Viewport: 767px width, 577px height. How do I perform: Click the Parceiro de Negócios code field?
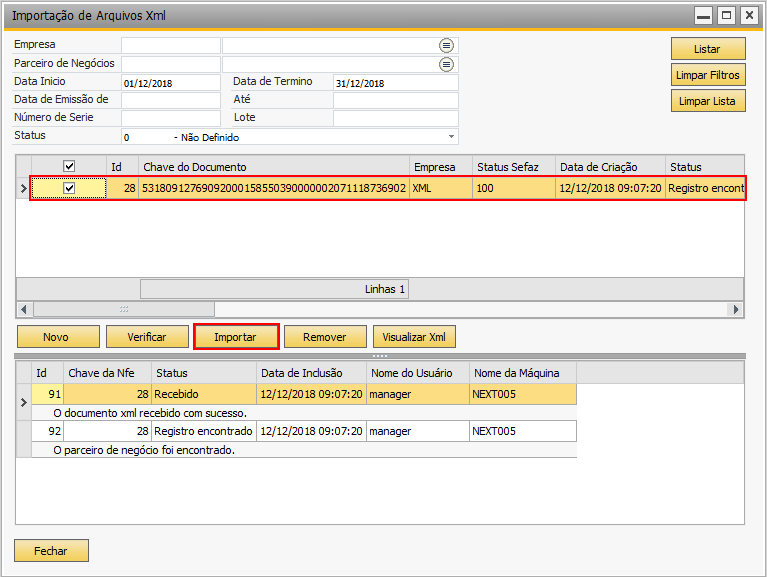coord(171,64)
